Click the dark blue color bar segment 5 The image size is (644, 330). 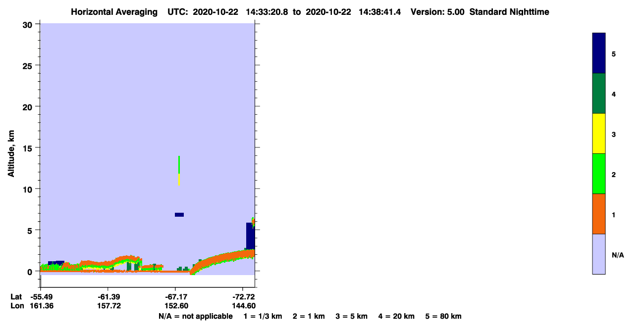pos(598,53)
